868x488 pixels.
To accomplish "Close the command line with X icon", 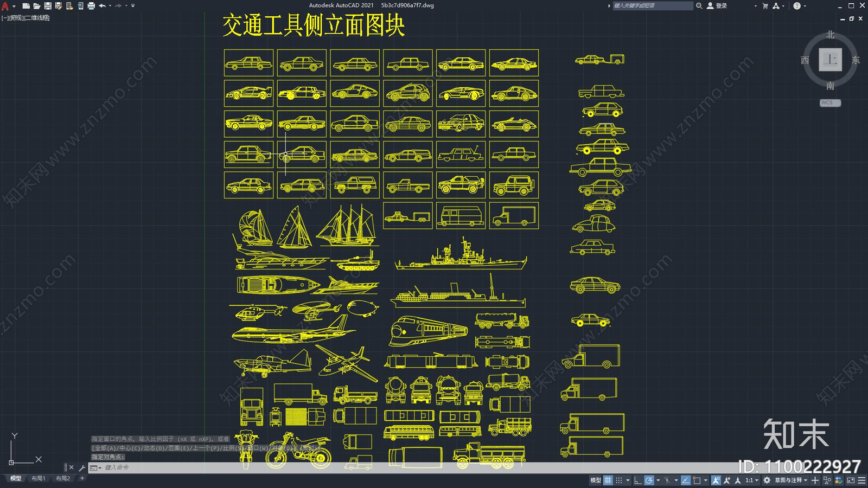I will [71, 467].
